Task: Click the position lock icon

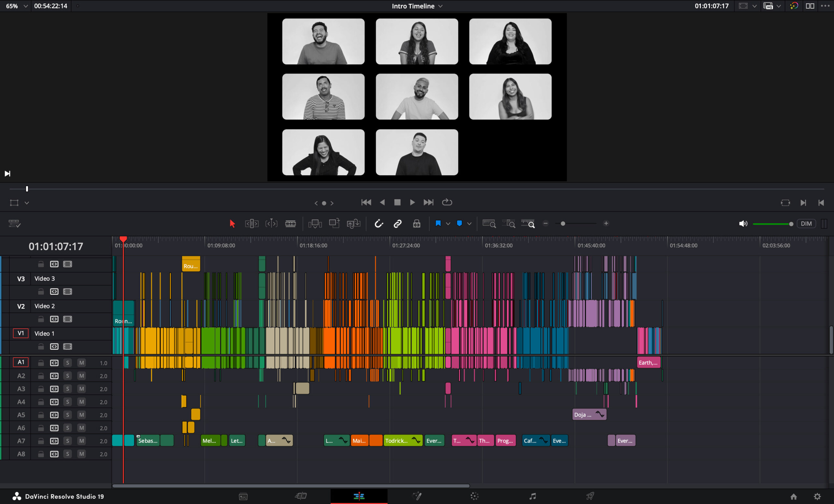Action: 417,224
